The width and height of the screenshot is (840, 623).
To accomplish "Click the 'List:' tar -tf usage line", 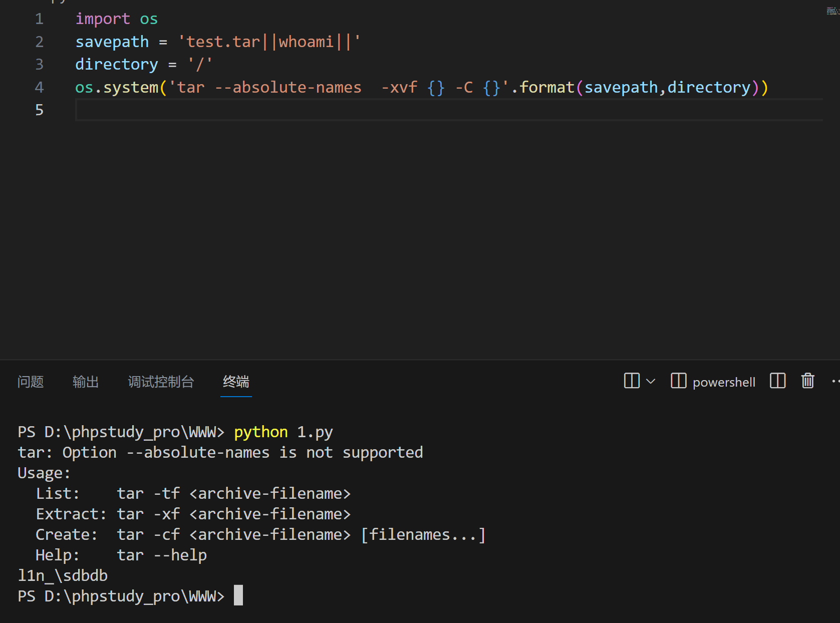I will pos(193,494).
